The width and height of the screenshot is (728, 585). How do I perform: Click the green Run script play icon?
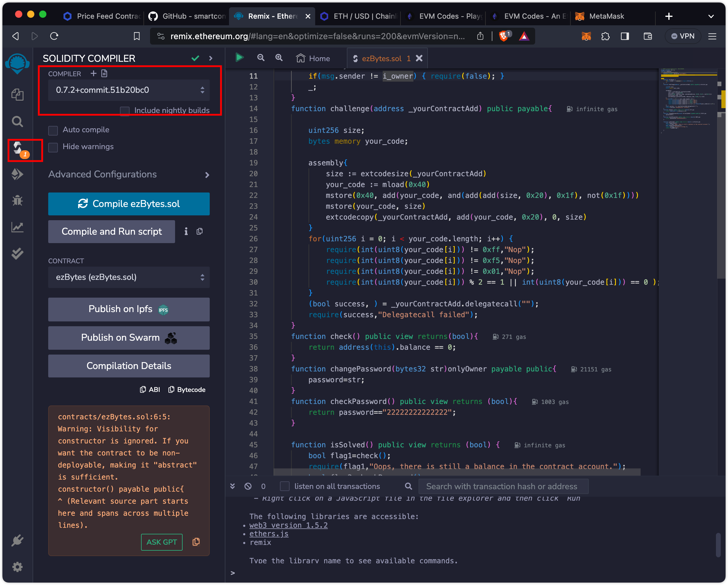(x=240, y=58)
